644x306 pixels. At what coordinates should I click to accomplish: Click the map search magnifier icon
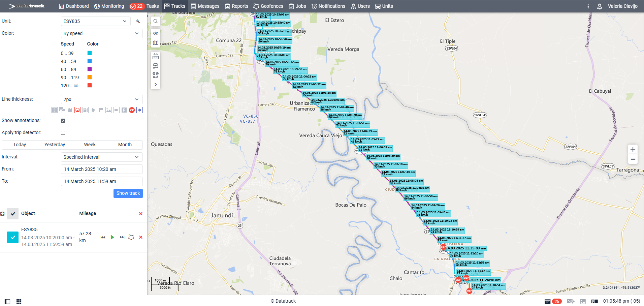(156, 21)
